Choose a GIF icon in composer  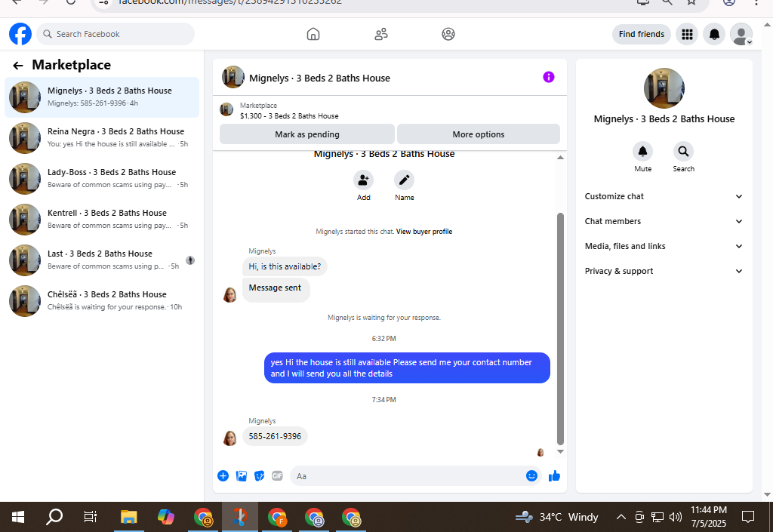tap(278, 476)
